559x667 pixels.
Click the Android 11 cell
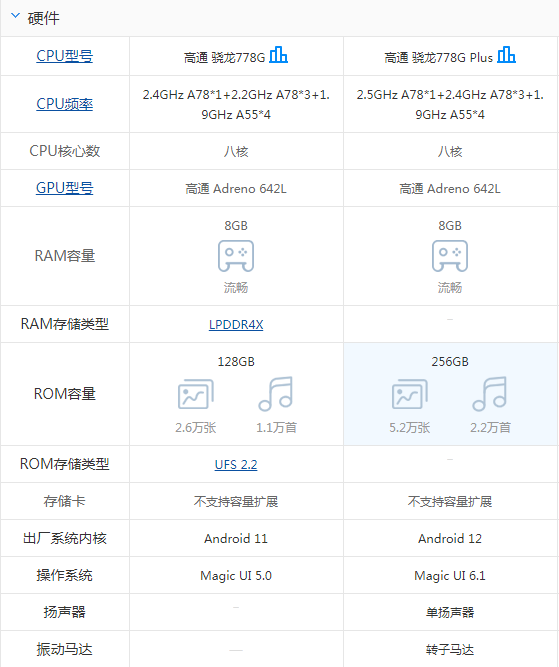click(236, 539)
